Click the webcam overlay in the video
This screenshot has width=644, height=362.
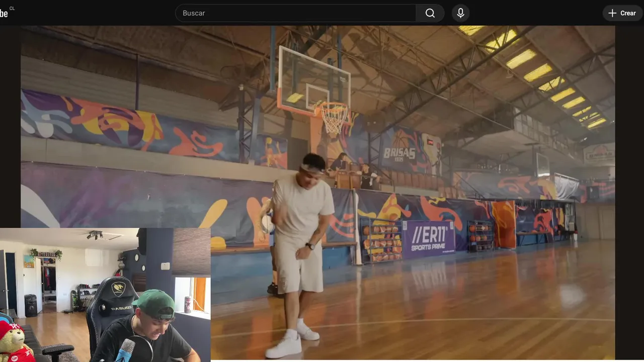pos(105,295)
